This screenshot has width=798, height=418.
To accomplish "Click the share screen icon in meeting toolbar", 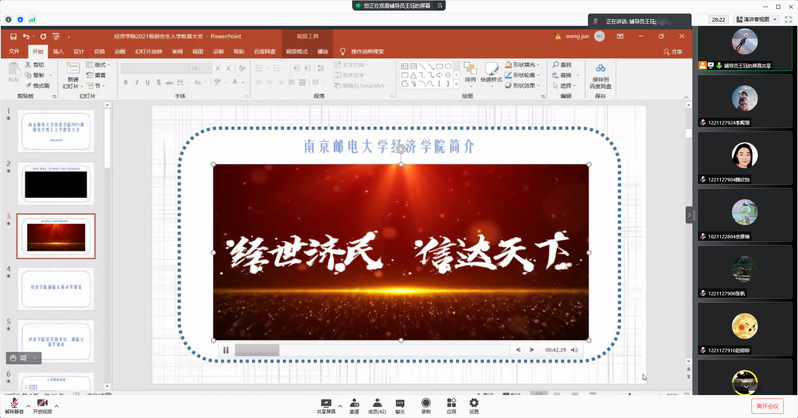I will (x=325, y=402).
